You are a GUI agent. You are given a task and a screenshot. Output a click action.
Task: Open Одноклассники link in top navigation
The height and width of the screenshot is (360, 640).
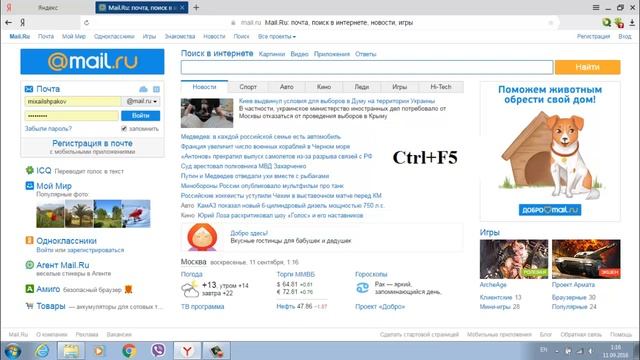click(x=114, y=36)
